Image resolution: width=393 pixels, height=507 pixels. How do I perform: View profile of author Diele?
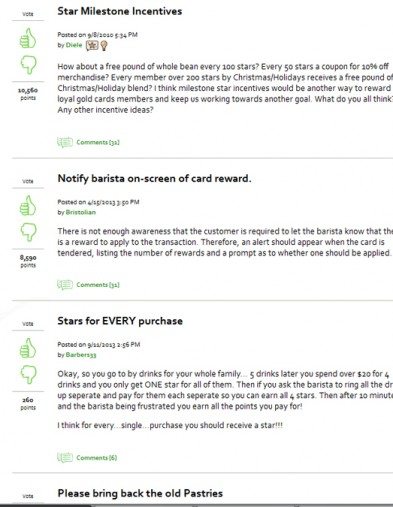coord(74,45)
